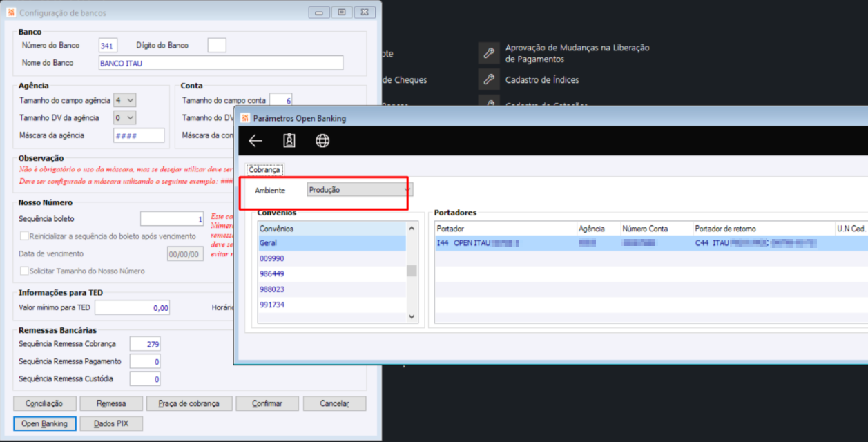Select Geral in the Convênios list
The image size is (868, 442).
pyautogui.click(x=331, y=243)
